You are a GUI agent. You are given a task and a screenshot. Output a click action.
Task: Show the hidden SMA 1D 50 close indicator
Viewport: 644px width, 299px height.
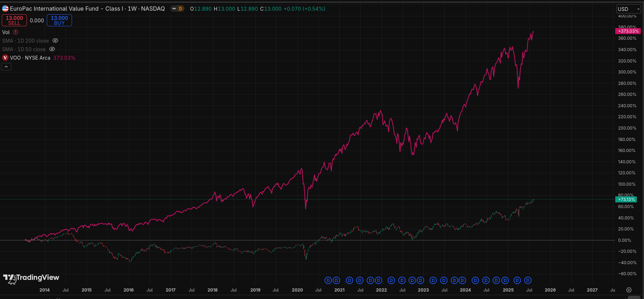click(x=52, y=49)
